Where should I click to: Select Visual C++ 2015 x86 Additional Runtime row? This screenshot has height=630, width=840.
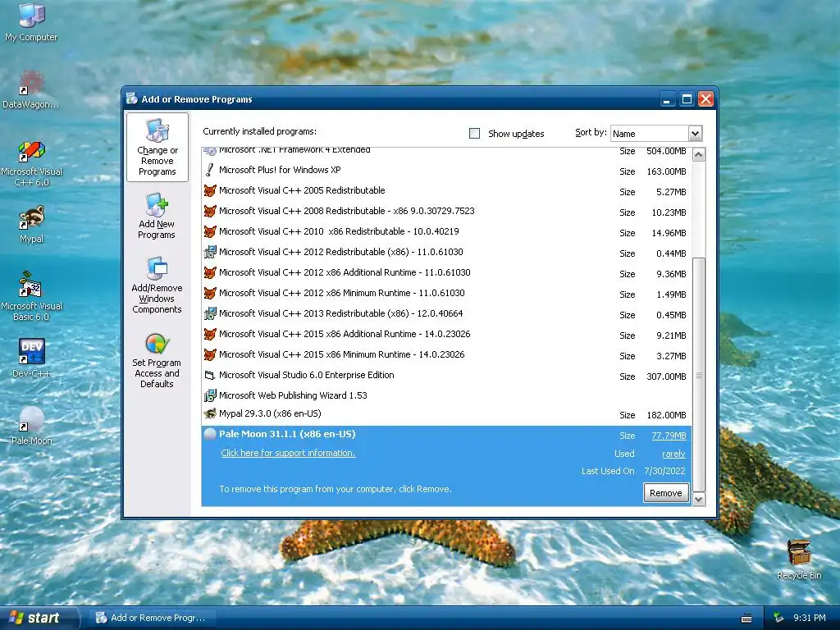[447, 335]
